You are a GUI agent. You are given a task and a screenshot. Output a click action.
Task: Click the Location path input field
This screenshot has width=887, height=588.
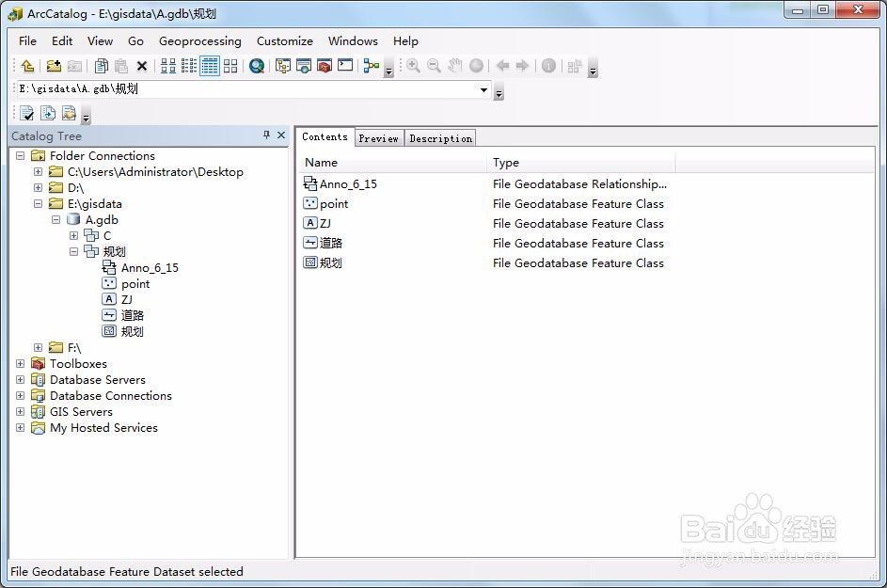click(247, 88)
